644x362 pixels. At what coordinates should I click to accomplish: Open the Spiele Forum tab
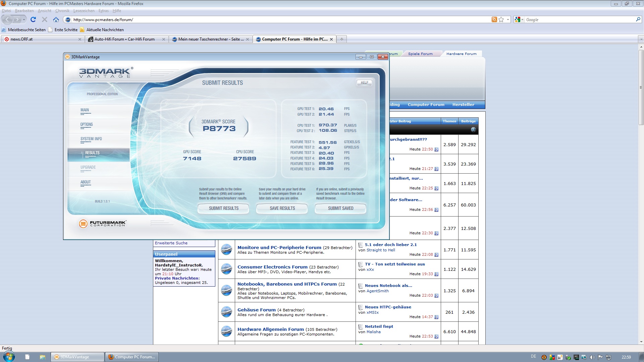420,54
